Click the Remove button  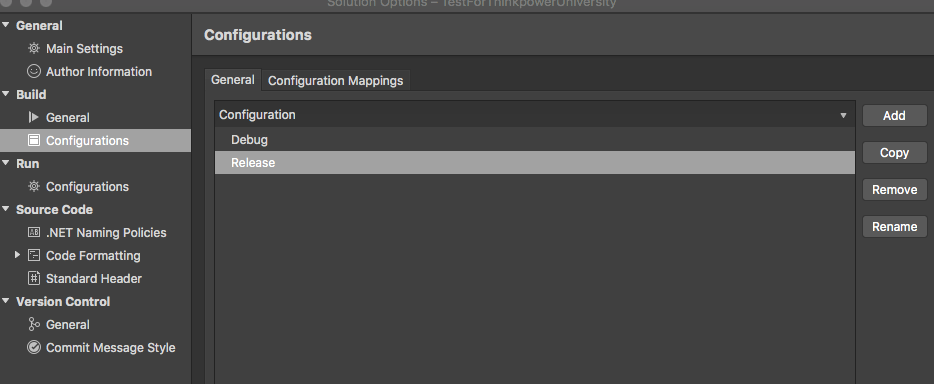click(894, 189)
